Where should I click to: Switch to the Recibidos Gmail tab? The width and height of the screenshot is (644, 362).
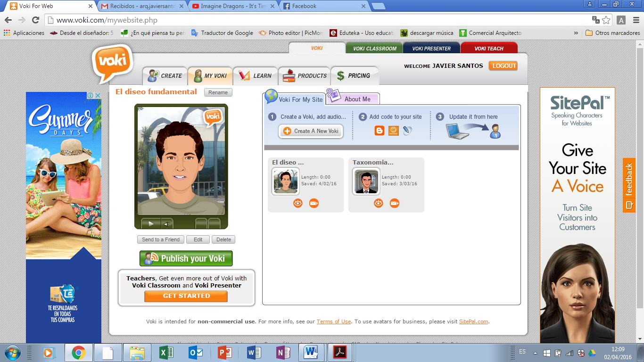(141, 6)
